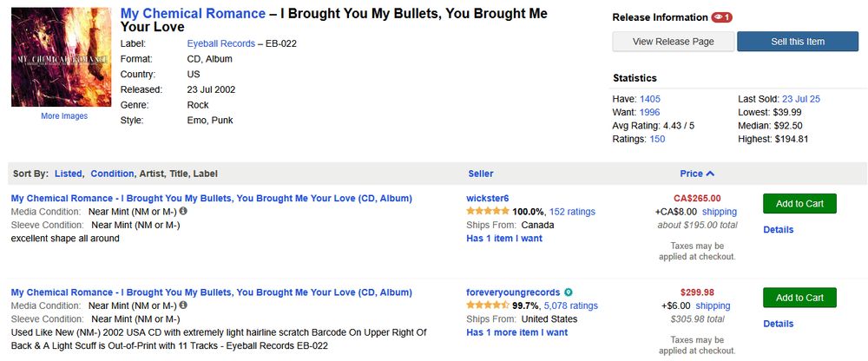Viewport: 868px width, 361px height.
Task: Click the More Images link
Action: [64, 116]
